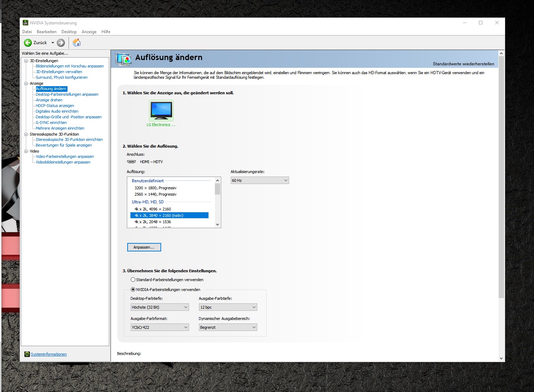Image resolution: width=534 pixels, height=392 pixels.
Task: Click main panel scroll-down arrow
Action: pyautogui.click(x=501, y=358)
